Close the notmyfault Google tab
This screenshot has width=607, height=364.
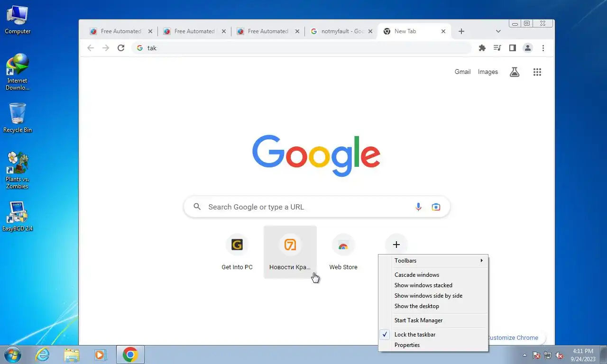pyautogui.click(x=370, y=31)
